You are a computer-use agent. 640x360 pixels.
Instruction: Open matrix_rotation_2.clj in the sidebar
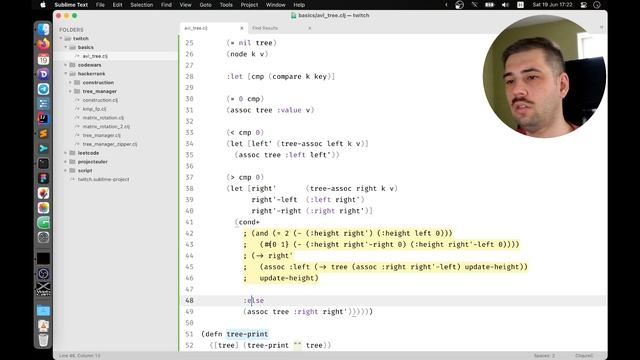106,127
